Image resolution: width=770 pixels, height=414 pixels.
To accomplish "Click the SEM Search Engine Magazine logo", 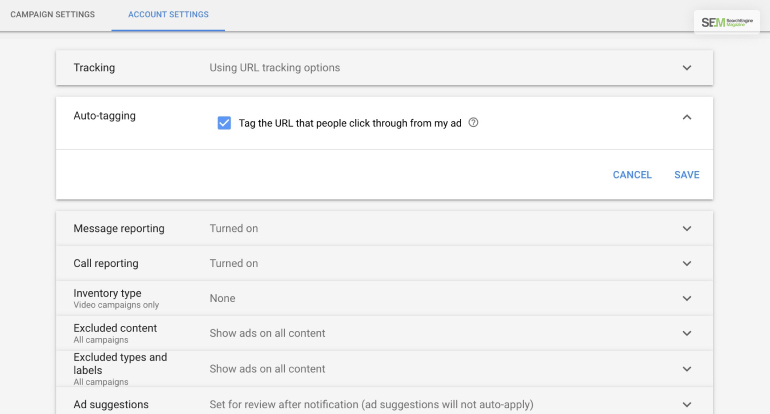I will (x=730, y=22).
